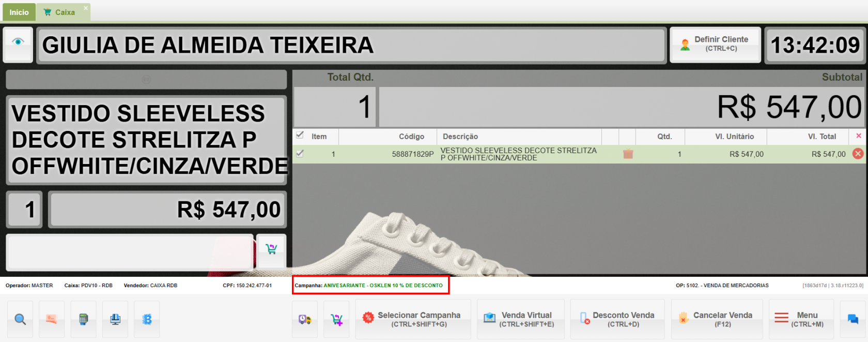Click the customer card icon in bottom toolbar
The width and height of the screenshot is (868, 342).
coord(52,319)
